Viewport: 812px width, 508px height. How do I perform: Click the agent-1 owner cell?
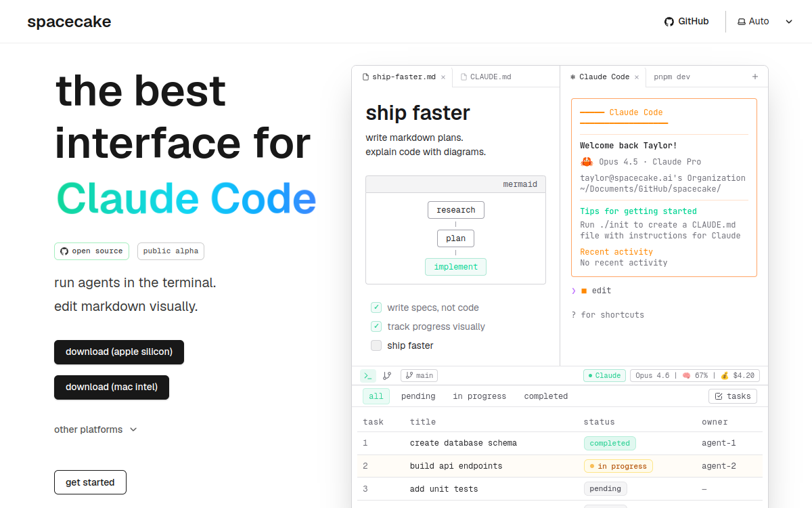tap(719, 443)
